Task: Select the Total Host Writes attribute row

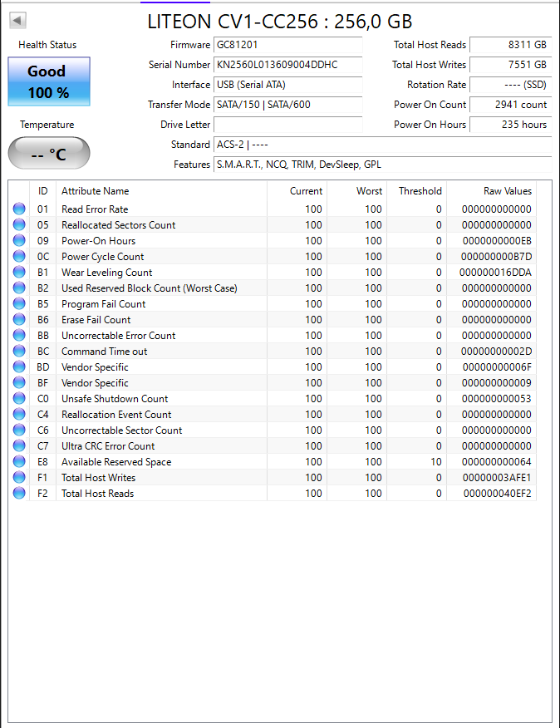Action: click(x=272, y=477)
